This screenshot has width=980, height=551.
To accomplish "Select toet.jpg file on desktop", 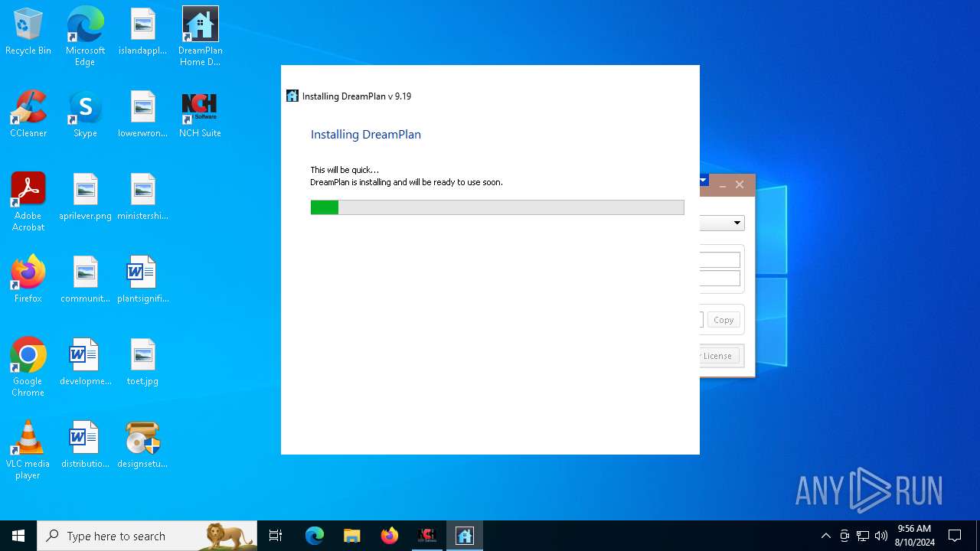I will (142, 362).
